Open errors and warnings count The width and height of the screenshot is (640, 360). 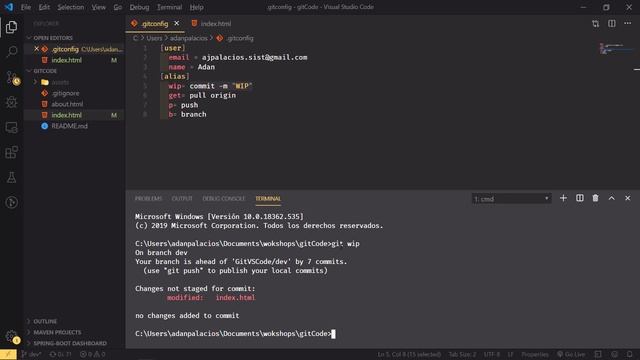click(93, 354)
